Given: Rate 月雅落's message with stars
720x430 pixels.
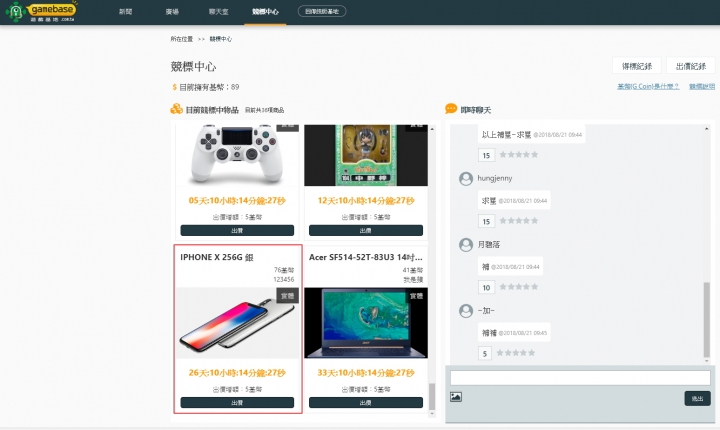Looking at the screenshot, I should pyautogui.click(x=518, y=287).
